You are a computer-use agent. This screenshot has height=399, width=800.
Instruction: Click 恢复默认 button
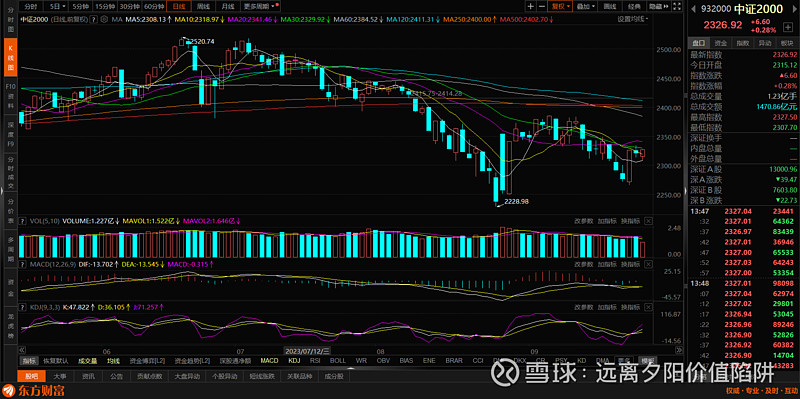pos(55,361)
